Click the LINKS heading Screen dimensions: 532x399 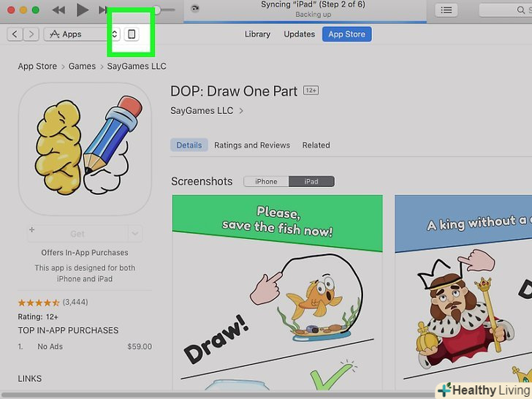click(x=30, y=379)
